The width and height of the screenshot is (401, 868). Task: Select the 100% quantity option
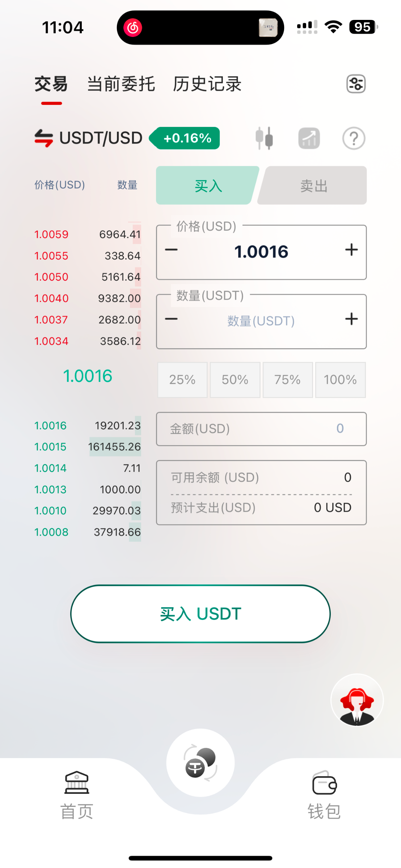(340, 380)
